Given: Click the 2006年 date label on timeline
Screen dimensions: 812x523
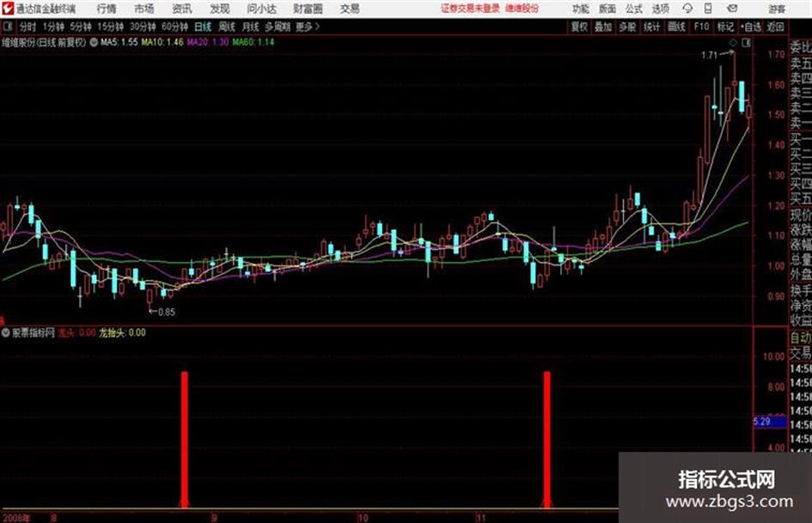Looking at the screenshot, I should (16, 518).
